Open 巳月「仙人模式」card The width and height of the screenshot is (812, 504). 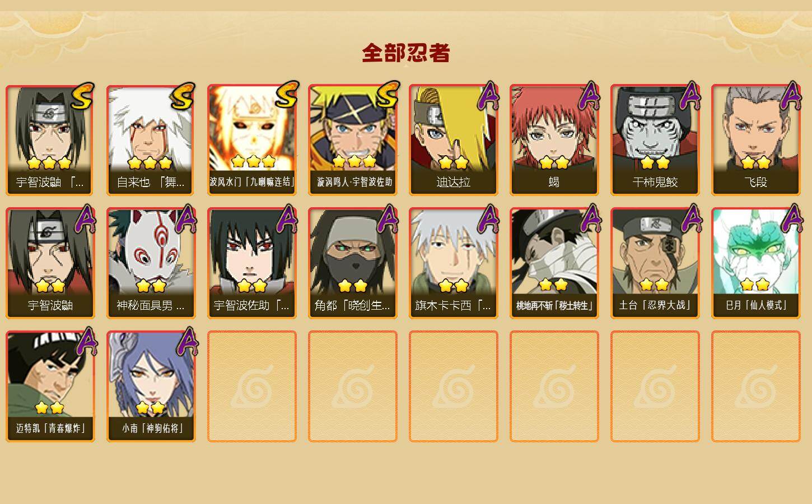[x=756, y=263]
